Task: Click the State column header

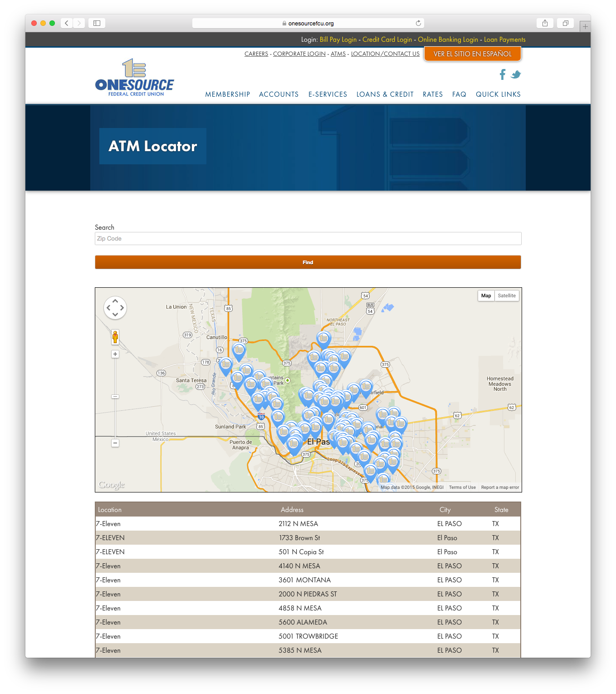Action: pos(501,510)
